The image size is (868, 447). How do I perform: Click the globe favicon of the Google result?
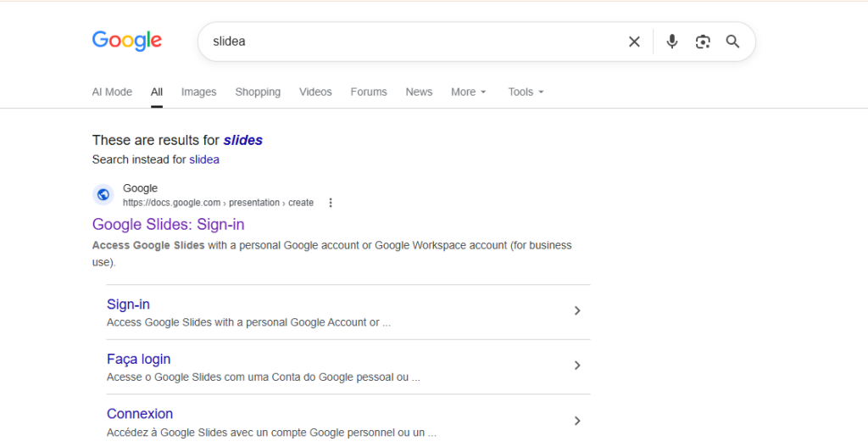point(103,195)
